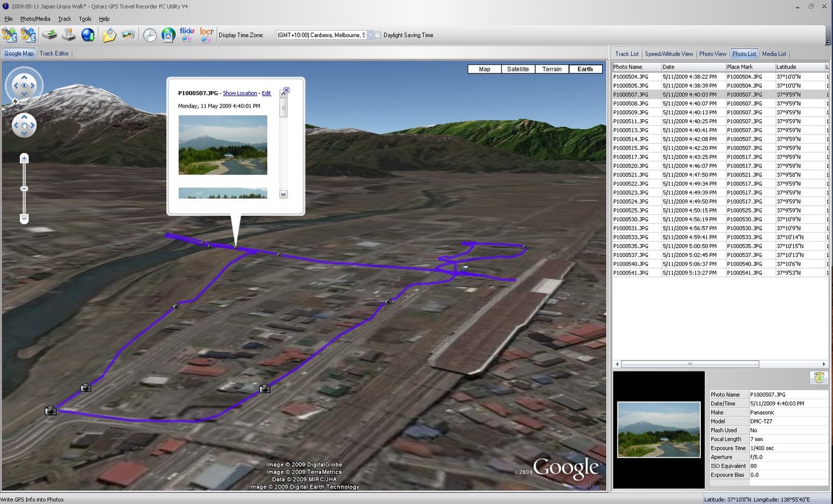The width and height of the screenshot is (833, 504).
Task: Click the photo list scroll right arrow
Action: coord(824,364)
